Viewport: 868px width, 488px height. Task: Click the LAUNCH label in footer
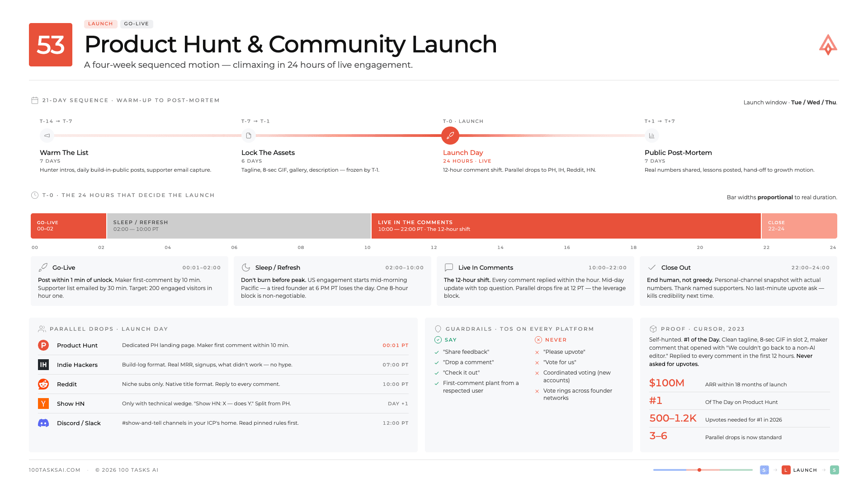point(805,470)
